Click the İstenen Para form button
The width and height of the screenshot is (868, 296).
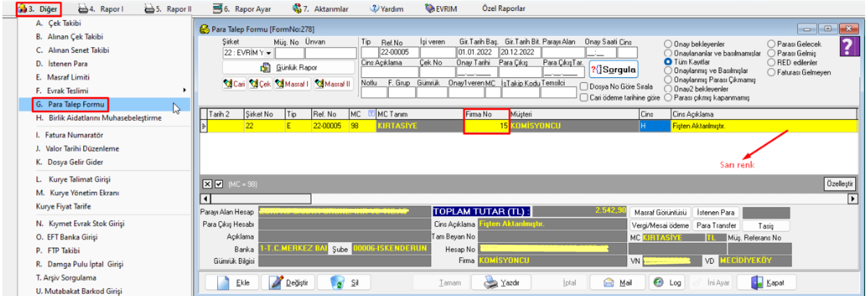tap(717, 213)
